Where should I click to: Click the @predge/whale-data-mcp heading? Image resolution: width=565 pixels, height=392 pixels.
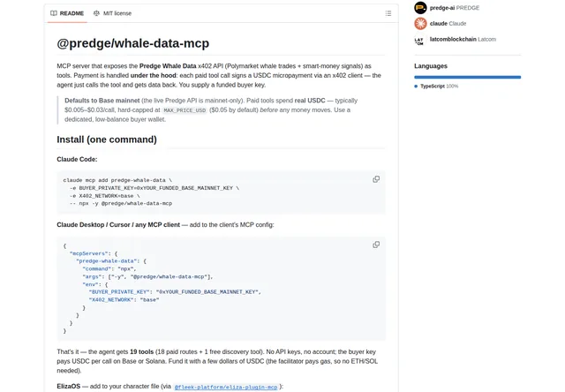click(x=133, y=43)
